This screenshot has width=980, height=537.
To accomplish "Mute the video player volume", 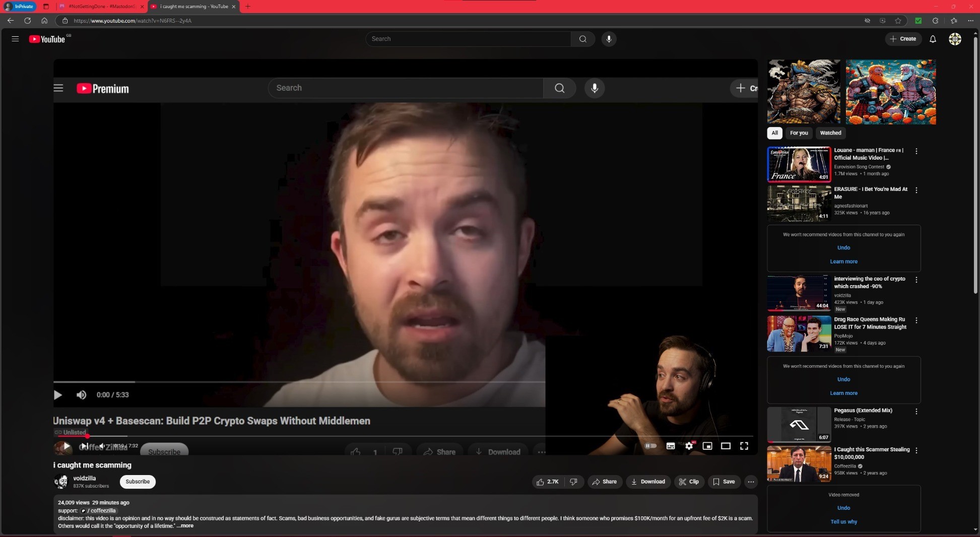I will pos(102,446).
